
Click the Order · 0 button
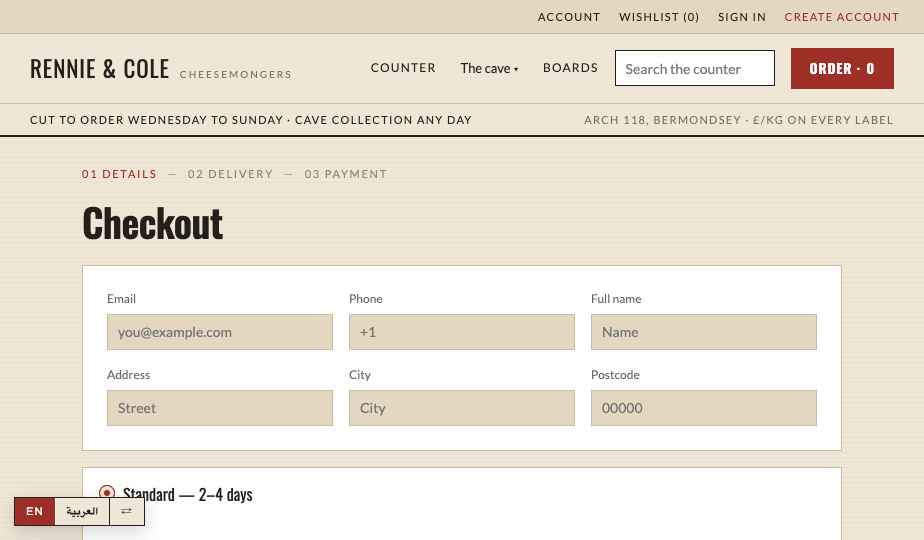[x=842, y=68]
